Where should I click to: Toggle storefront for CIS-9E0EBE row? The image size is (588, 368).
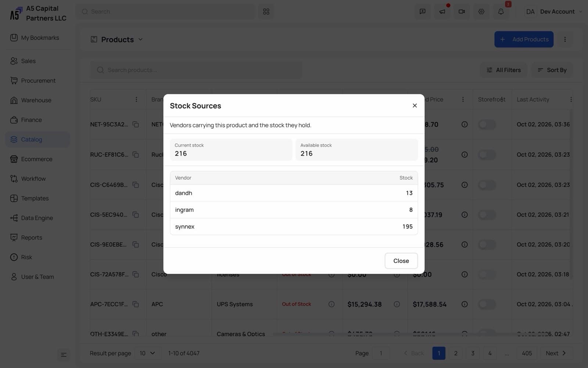click(x=487, y=244)
